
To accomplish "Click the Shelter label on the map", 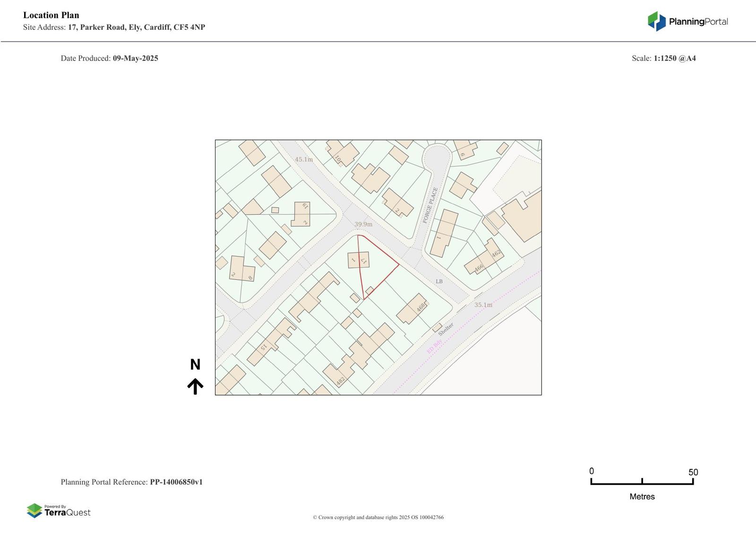I will (x=446, y=329).
